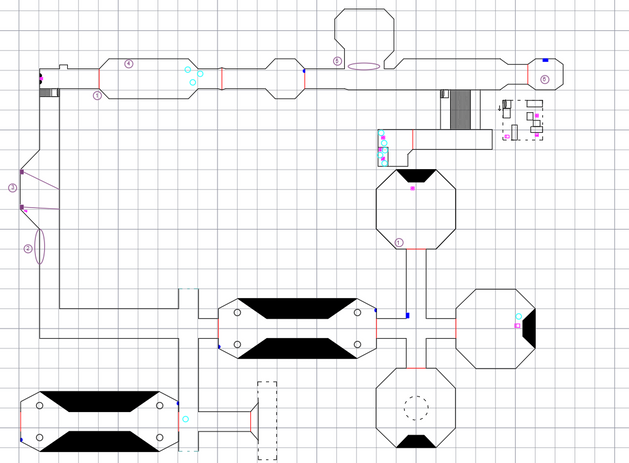The height and width of the screenshot is (463, 629).
Task: Select the tall dashed rectangle at bottom center
Action: (x=267, y=420)
